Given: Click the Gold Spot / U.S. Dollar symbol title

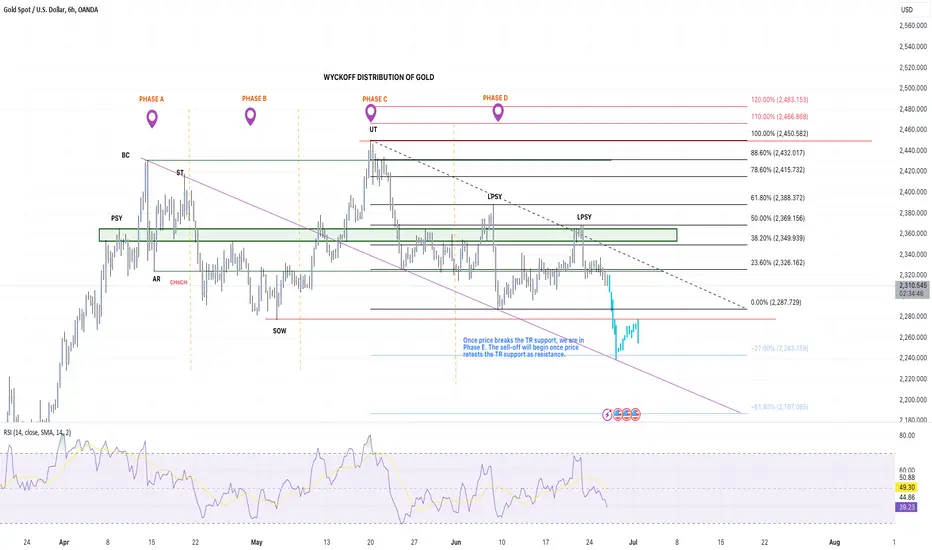Looking at the screenshot, I should coord(51,10).
